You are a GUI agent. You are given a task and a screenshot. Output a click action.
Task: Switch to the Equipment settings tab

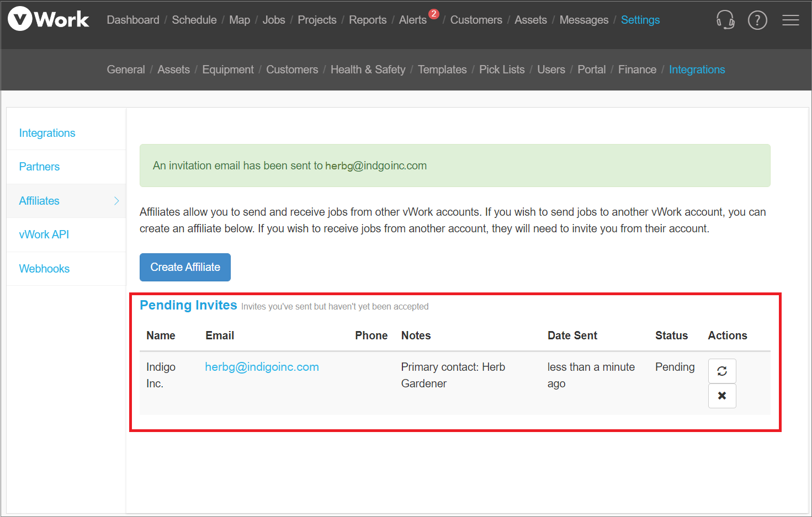(x=228, y=70)
